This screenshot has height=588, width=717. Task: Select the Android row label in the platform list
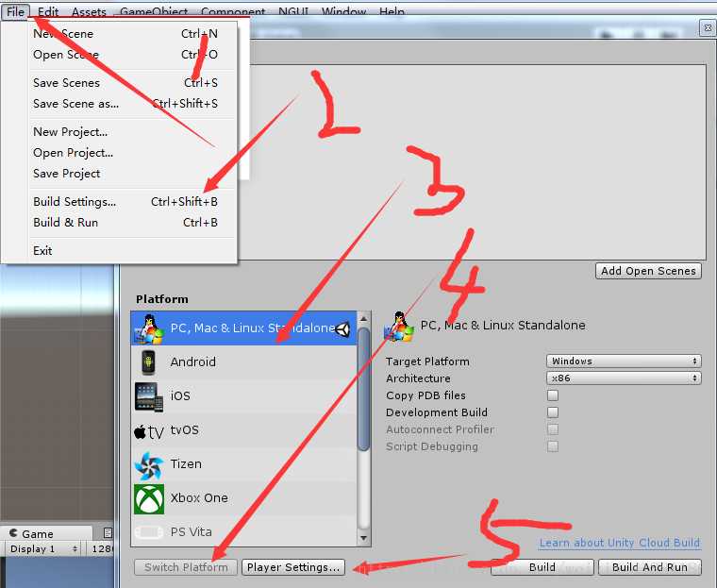pyautogui.click(x=193, y=361)
